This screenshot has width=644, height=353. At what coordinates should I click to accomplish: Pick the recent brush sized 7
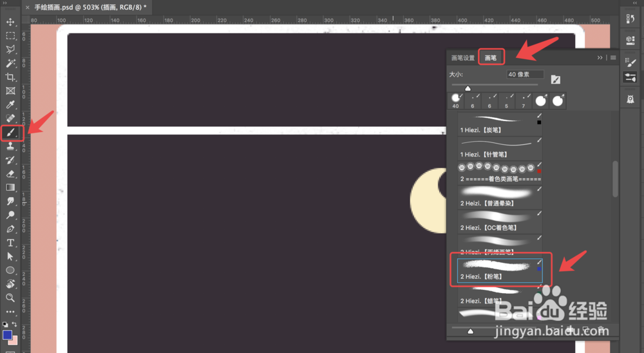(x=524, y=100)
